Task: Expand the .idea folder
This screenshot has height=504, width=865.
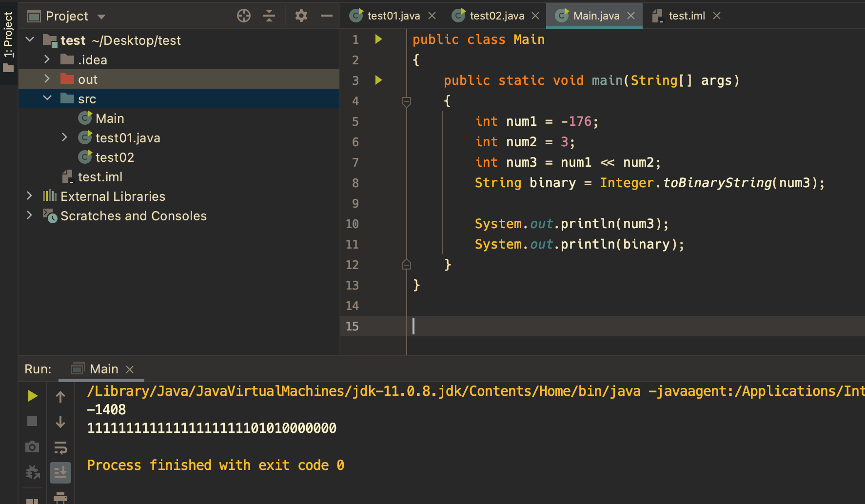Action: point(47,59)
